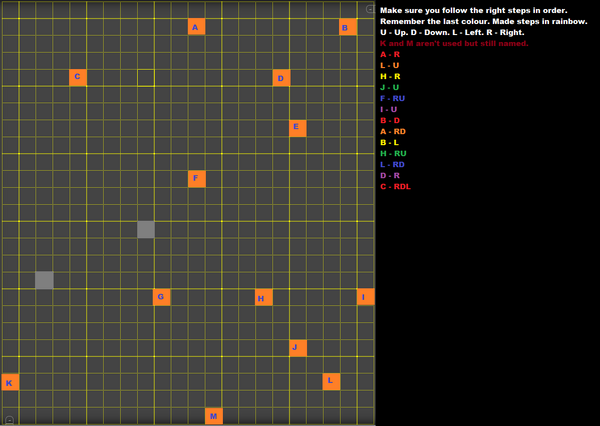The height and width of the screenshot is (426, 600).
Task: Select the orange tile labeled H
Action: tap(264, 297)
